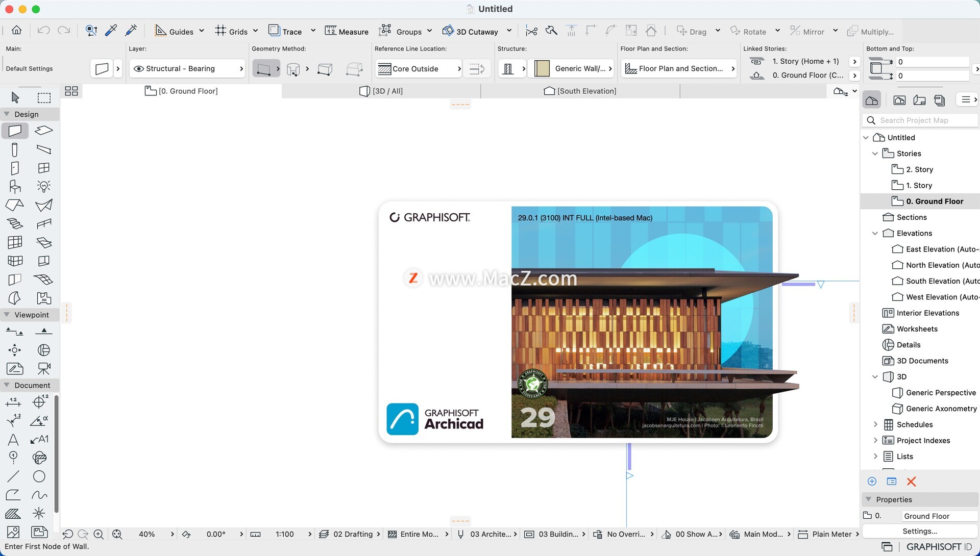Switch to the 3D / All tab
Image resolution: width=980 pixels, height=556 pixels.
coord(381,91)
